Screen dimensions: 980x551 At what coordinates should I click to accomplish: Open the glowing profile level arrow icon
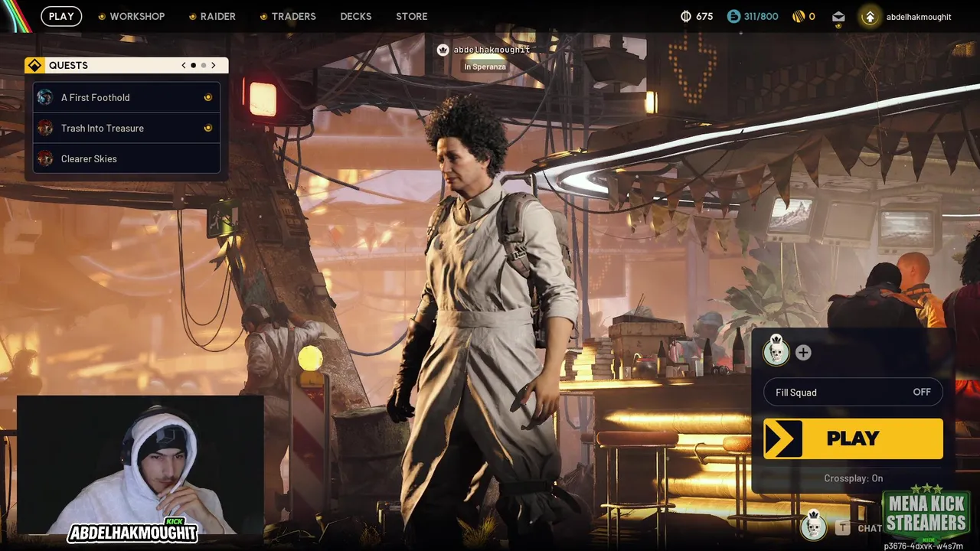870,16
